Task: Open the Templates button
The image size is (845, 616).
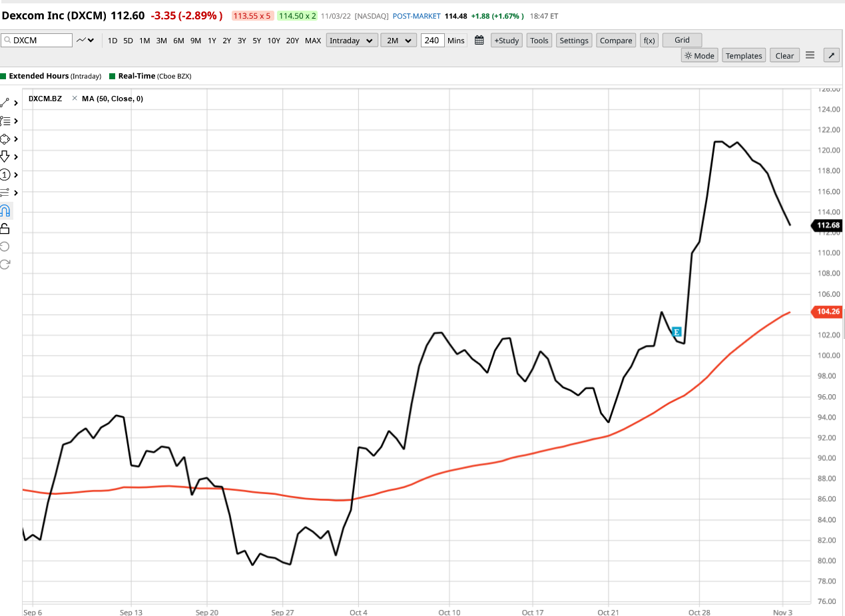Action: coord(744,56)
